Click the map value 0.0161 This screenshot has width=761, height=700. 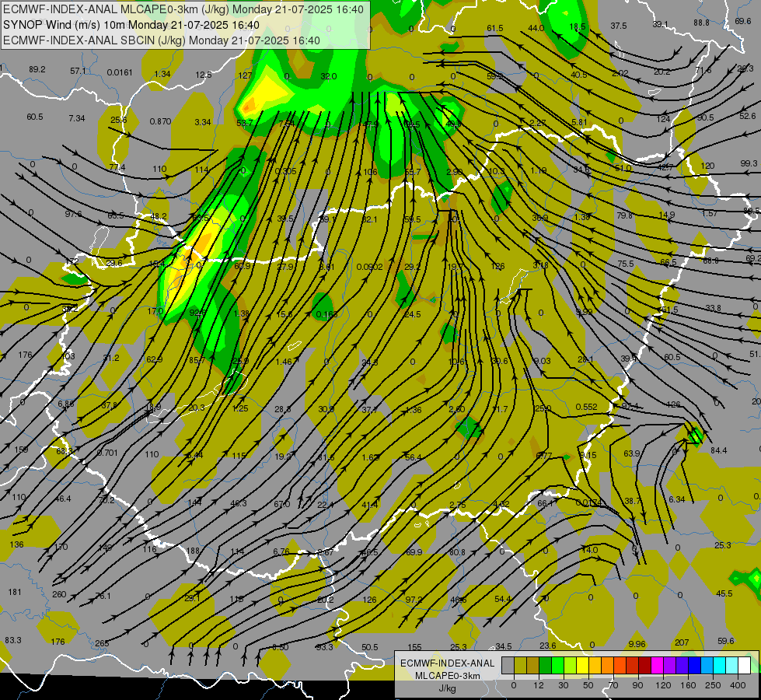click(120, 72)
